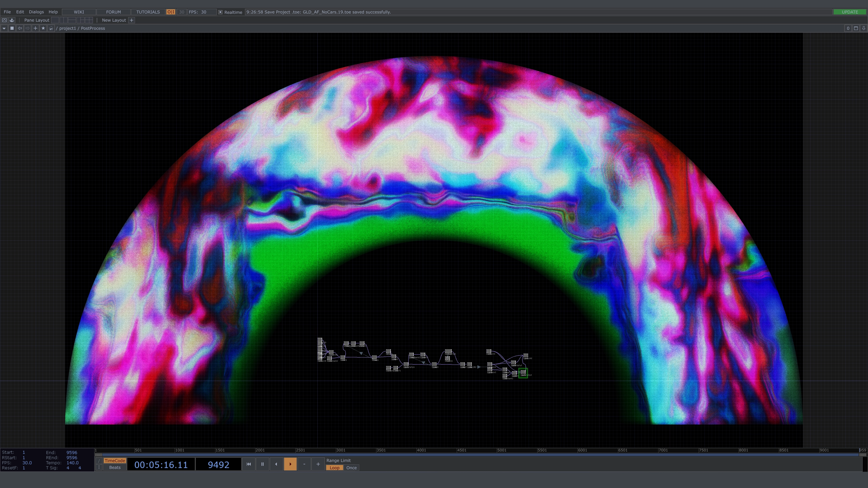The height and width of the screenshot is (488, 868).
Task: Enable Loop range limit
Action: pos(334,468)
